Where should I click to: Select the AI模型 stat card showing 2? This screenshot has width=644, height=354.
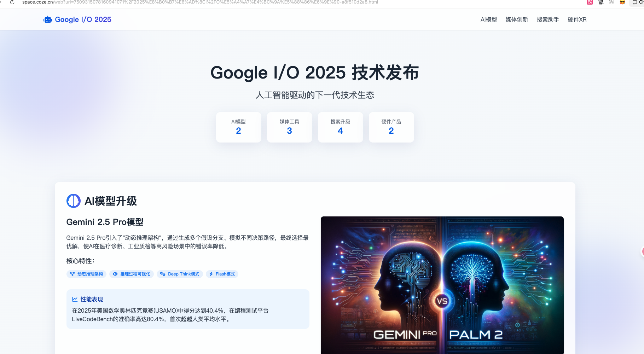[239, 127]
